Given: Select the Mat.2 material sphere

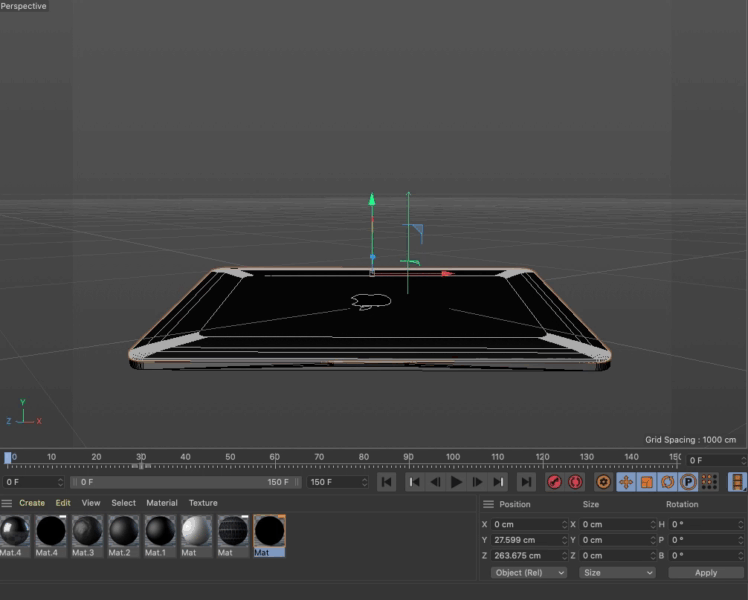Looking at the screenshot, I should click(x=124, y=530).
